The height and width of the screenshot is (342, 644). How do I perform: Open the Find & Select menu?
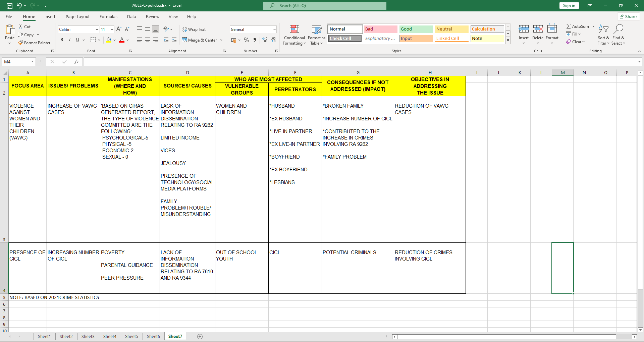[x=619, y=35]
